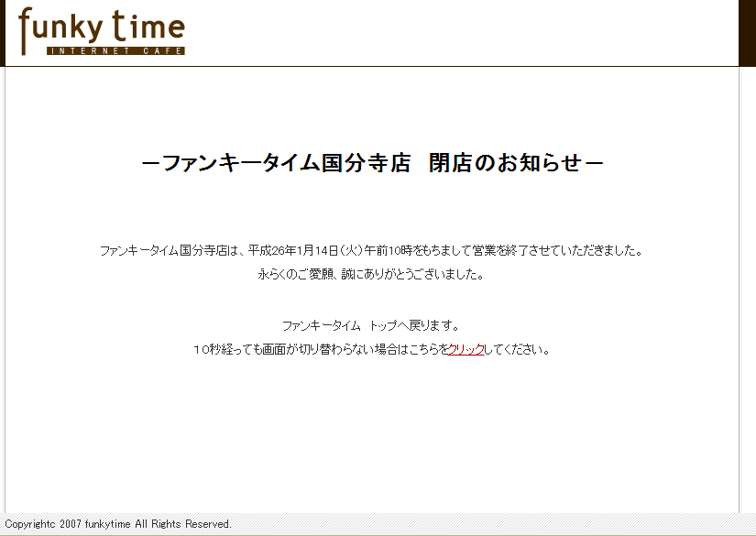Follow the red クリック link

pos(466,349)
